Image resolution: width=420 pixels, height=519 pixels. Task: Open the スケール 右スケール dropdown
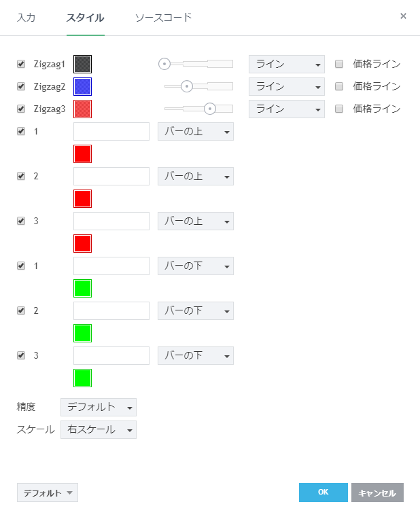tap(99, 430)
